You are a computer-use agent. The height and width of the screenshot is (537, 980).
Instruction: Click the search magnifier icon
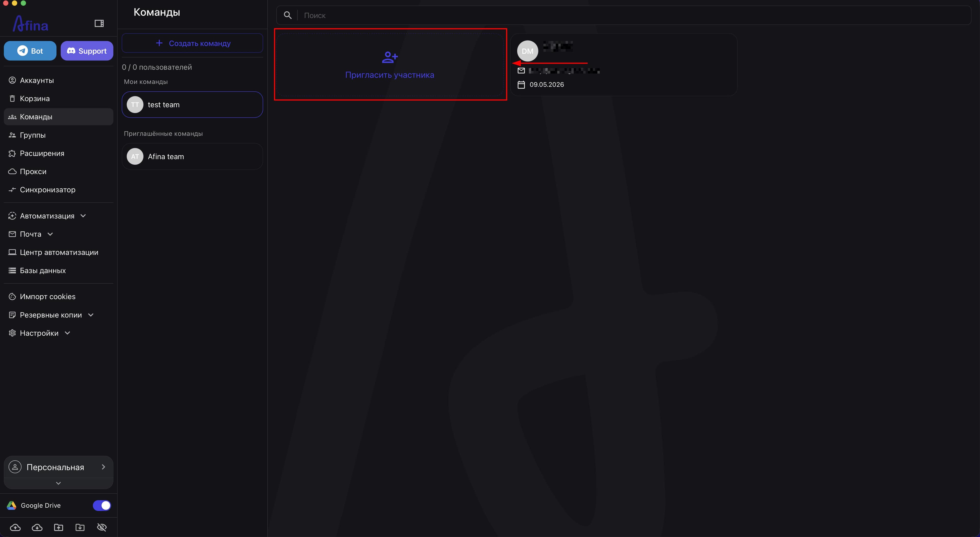[x=288, y=15]
